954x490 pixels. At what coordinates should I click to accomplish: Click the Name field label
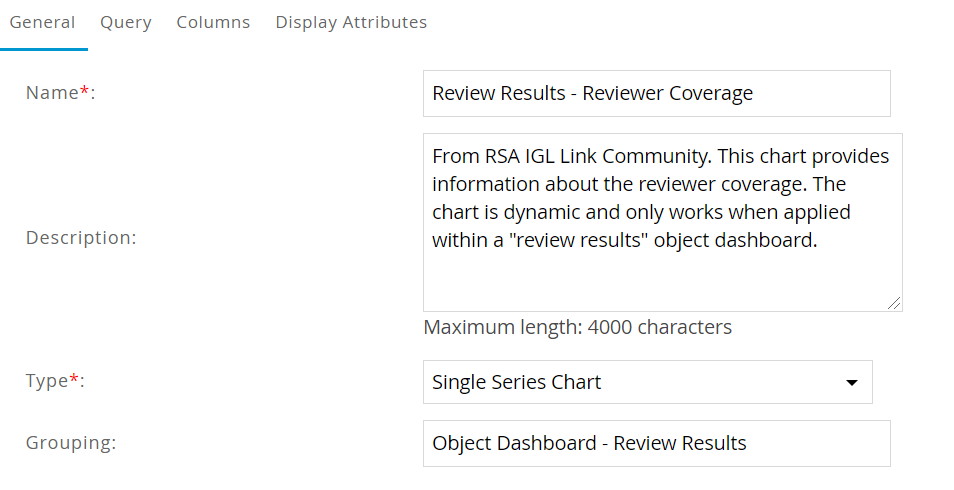click(51, 93)
